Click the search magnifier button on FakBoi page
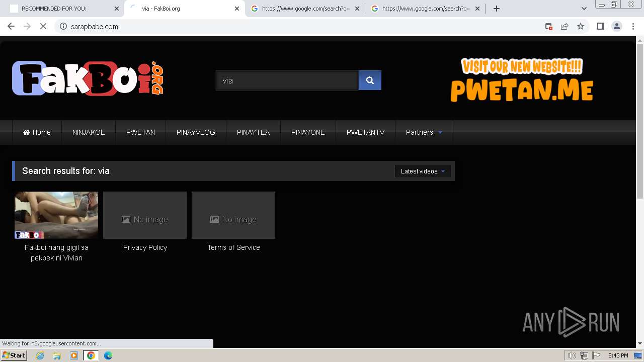The width and height of the screenshot is (644, 362). coord(370,80)
